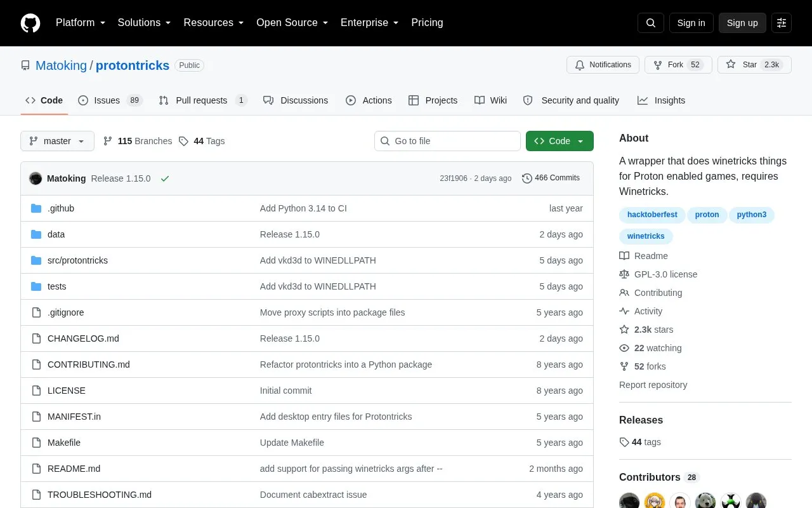Viewport: 812px width, 508px height.
Task: Click the 44 tags icon under Releases
Action: (624, 442)
